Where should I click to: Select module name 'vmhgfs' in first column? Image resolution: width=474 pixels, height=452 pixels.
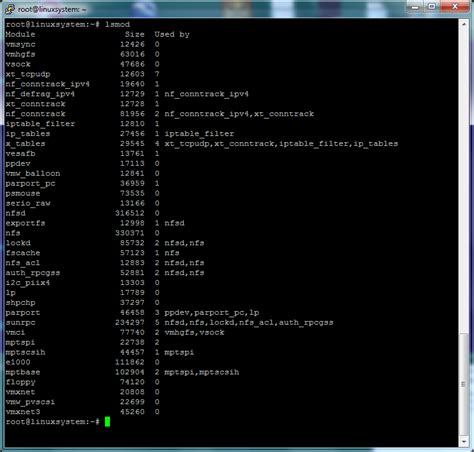click(20, 54)
